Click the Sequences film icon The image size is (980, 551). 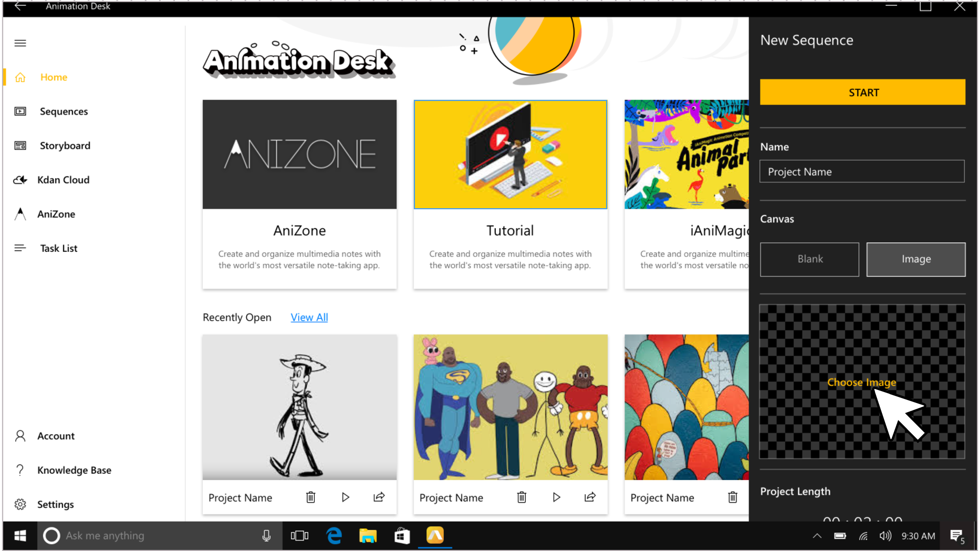pyautogui.click(x=20, y=111)
